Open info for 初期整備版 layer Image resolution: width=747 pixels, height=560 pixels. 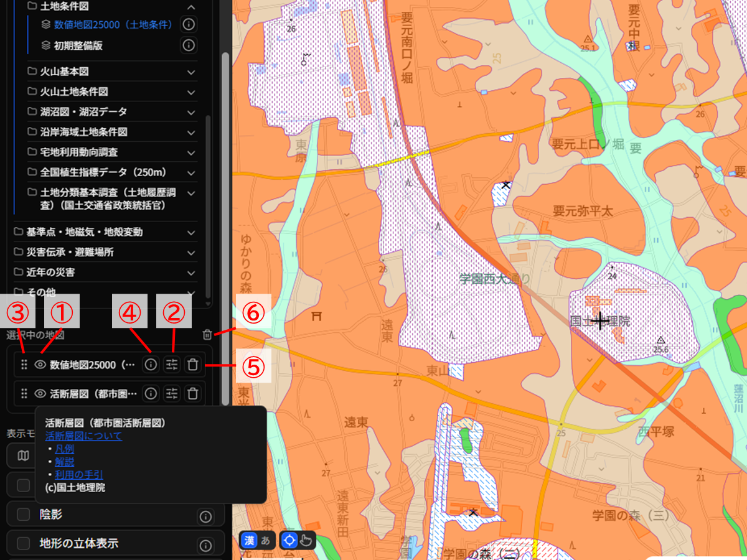tap(189, 45)
